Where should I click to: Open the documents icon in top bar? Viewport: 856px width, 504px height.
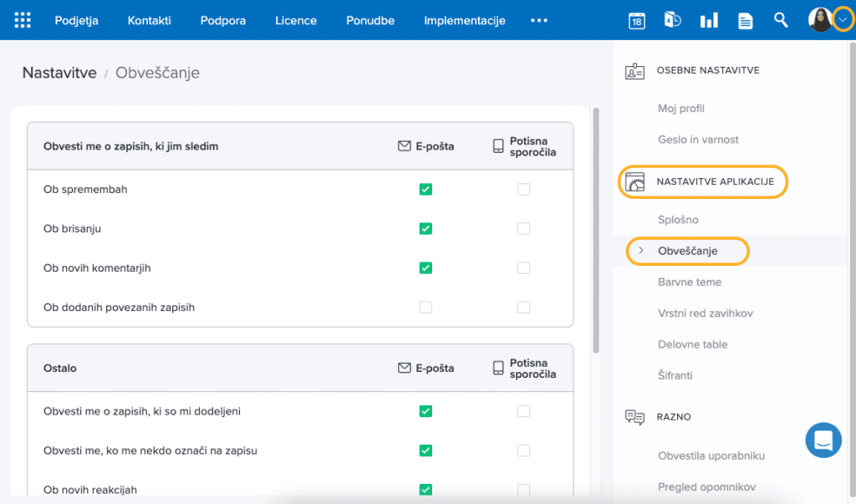[x=745, y=20]
